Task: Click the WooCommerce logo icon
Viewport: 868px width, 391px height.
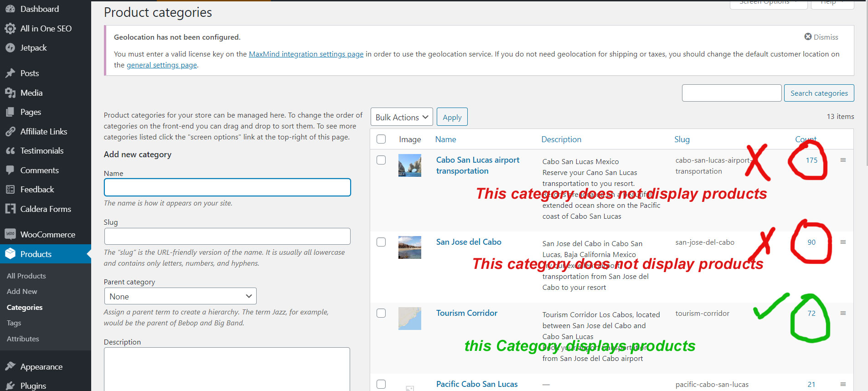Action: (x=10, y=235)
